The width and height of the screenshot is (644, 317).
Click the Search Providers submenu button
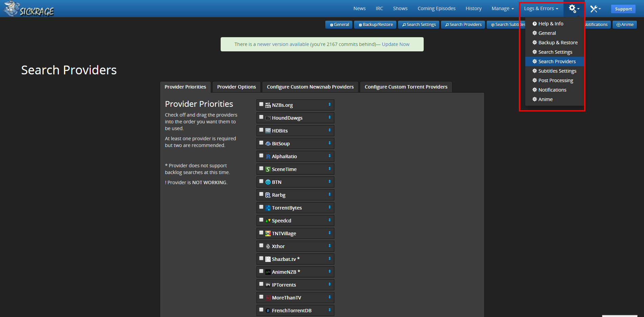coord(463,25)
